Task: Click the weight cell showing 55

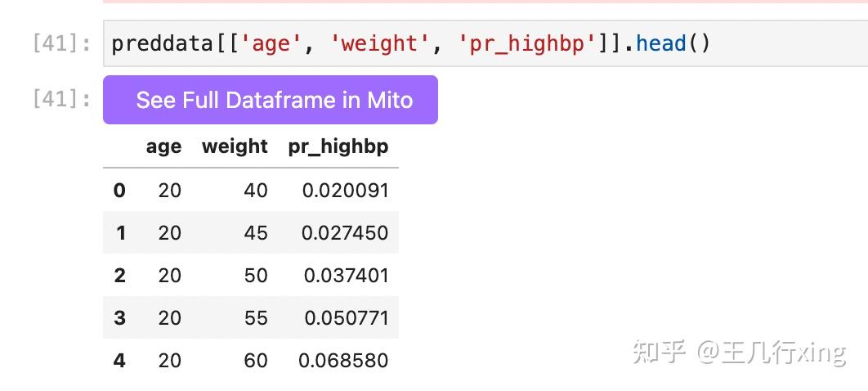Action: [256, 317]
